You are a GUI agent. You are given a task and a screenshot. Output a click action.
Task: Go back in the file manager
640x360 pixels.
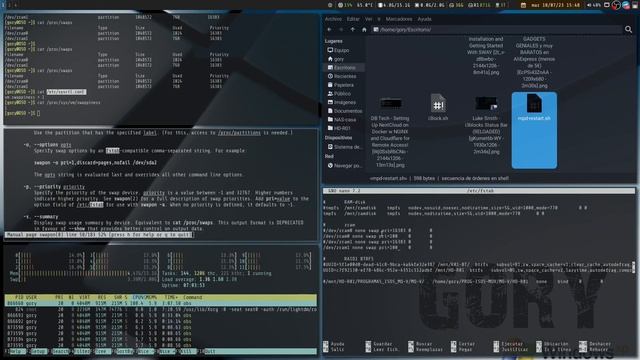pyautogui.click(x=329, y=29)
